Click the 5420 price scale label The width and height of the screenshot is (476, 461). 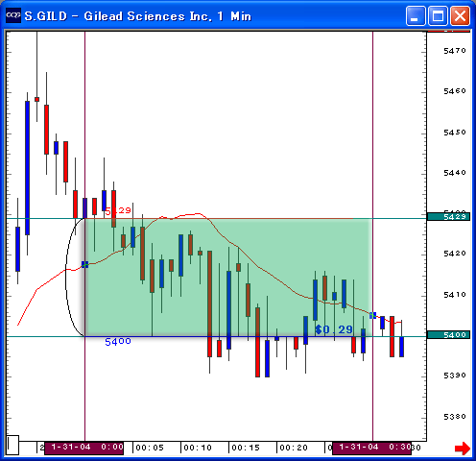click(455, 254)
